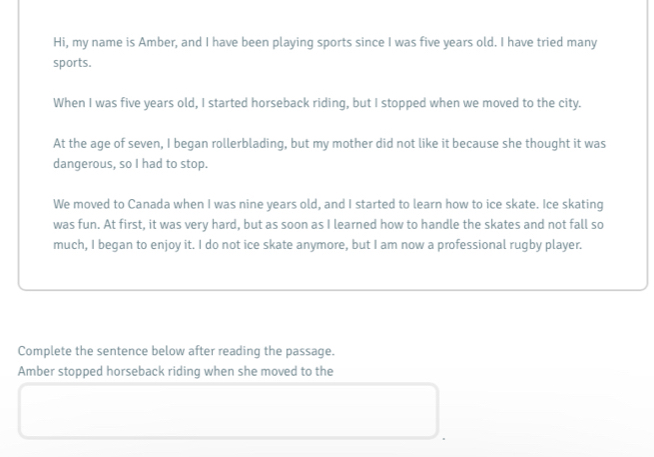Click the prompt 'Amber stopped horseback riding when'
Viewport: 654px width, 457px height.
point(175,371)
